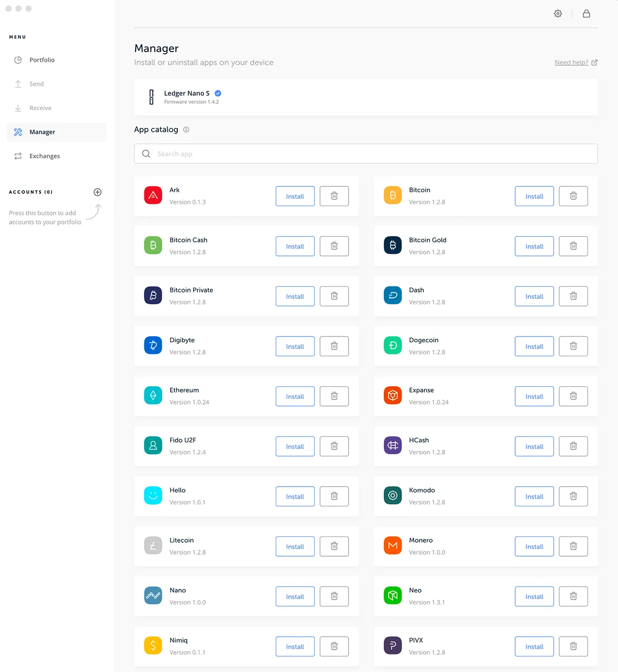Install the Monero app

point(534,546)
